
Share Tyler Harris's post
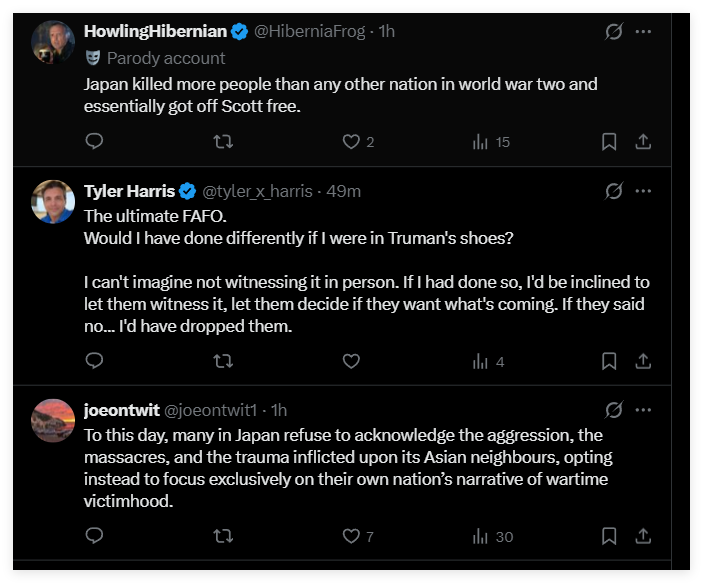[644, 361]
